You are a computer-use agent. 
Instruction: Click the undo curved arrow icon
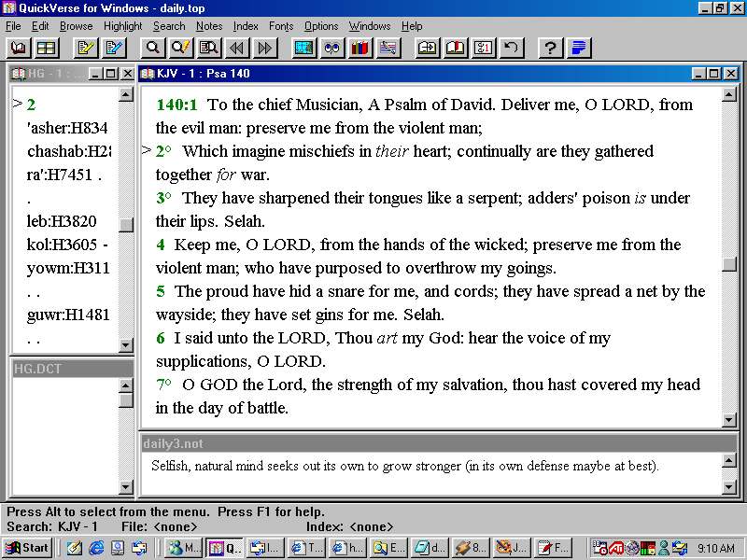point(512,48)
